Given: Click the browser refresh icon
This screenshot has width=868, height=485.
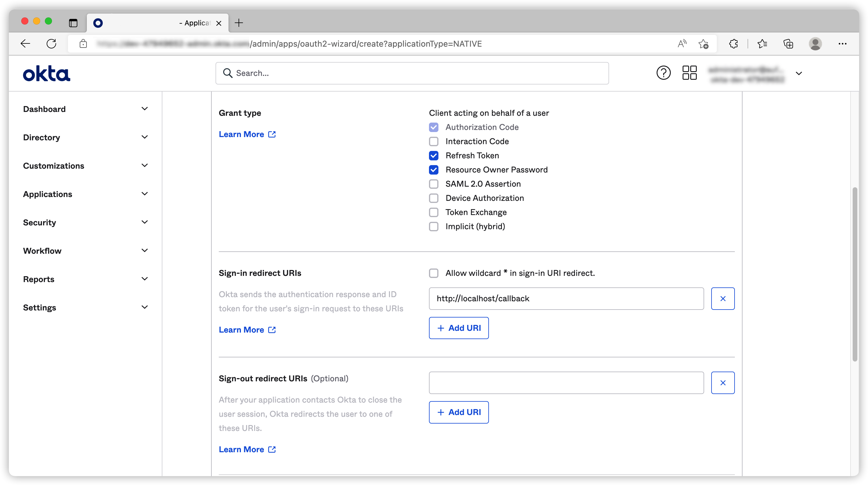Looking at the screenshot, I should (x=51, y=44).
